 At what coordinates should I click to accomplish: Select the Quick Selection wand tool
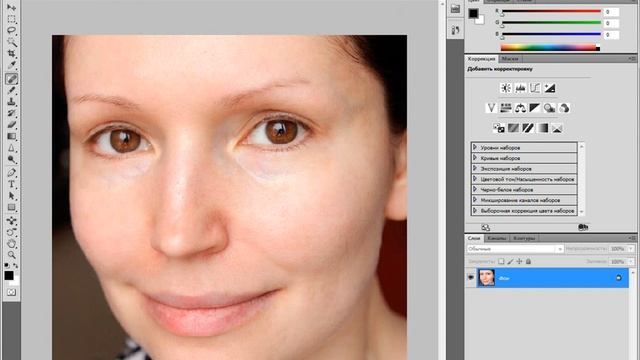pyautogui.click(x=11, y=42)
